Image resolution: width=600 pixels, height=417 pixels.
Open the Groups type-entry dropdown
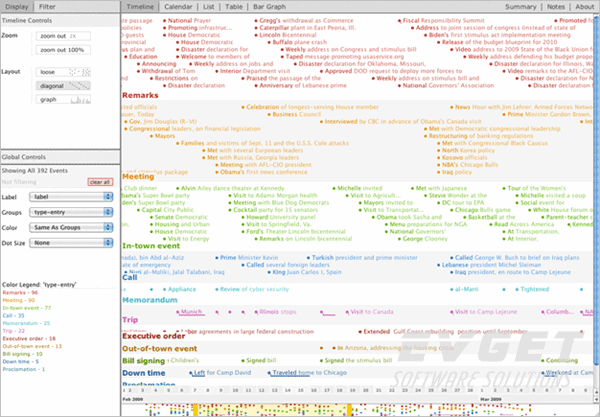[x=71, y=212]
